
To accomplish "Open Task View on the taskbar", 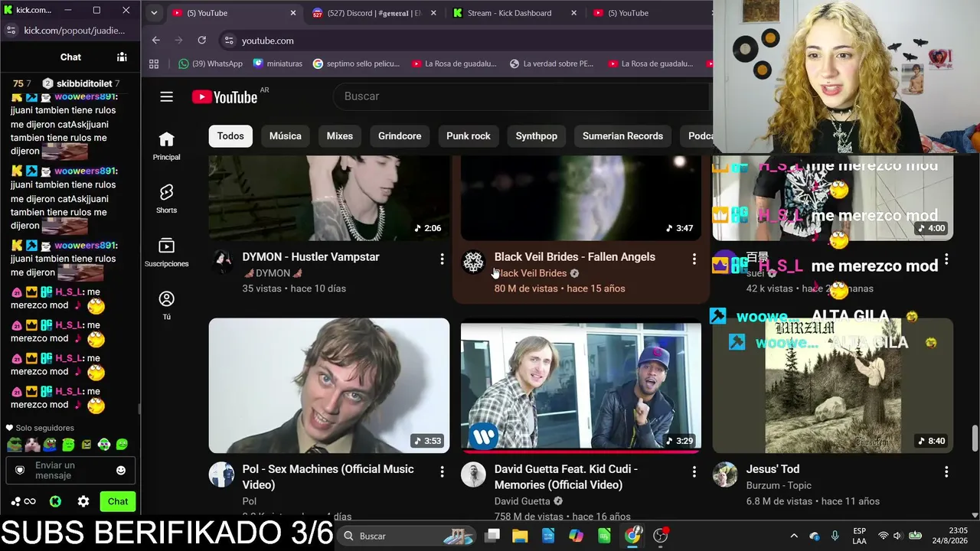I will click(x=492, y=536).
